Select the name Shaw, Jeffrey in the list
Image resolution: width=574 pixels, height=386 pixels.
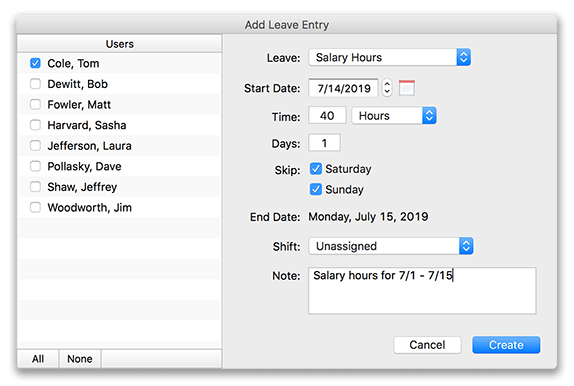[x=82, y=187]
